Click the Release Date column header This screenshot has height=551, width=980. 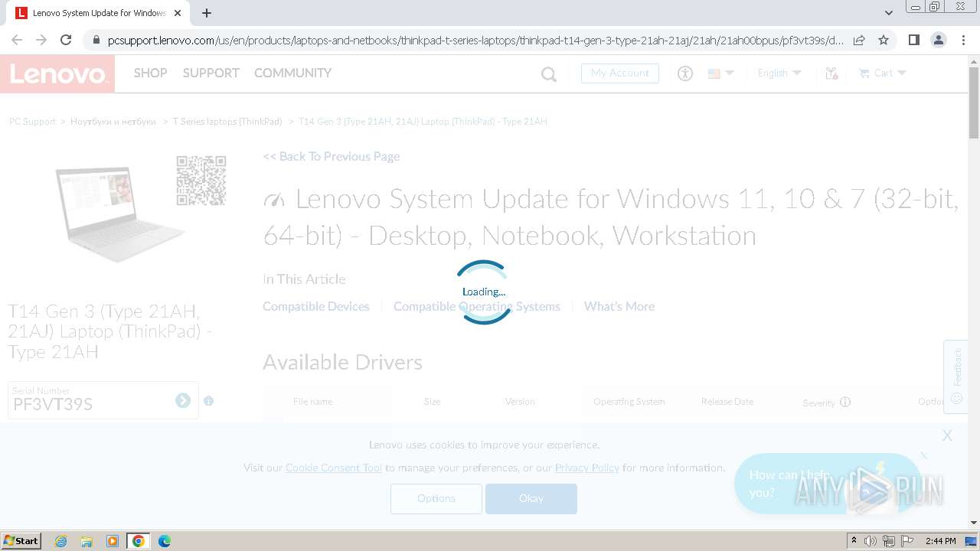tap(727, 402)
